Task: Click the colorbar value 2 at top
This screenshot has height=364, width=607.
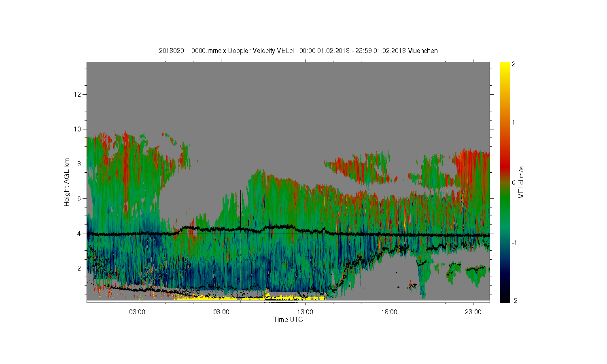Action: (x=514, y=64)
